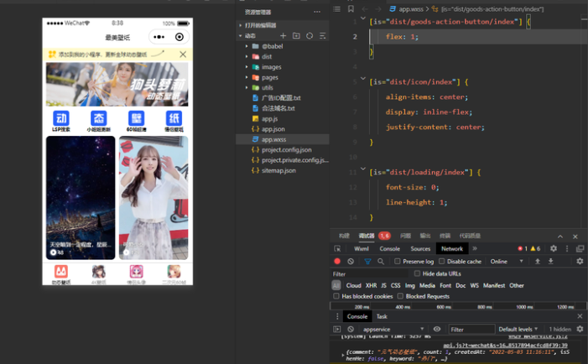
Task: Tick the Hide data URLs checkbox
Action: point(418,274)
